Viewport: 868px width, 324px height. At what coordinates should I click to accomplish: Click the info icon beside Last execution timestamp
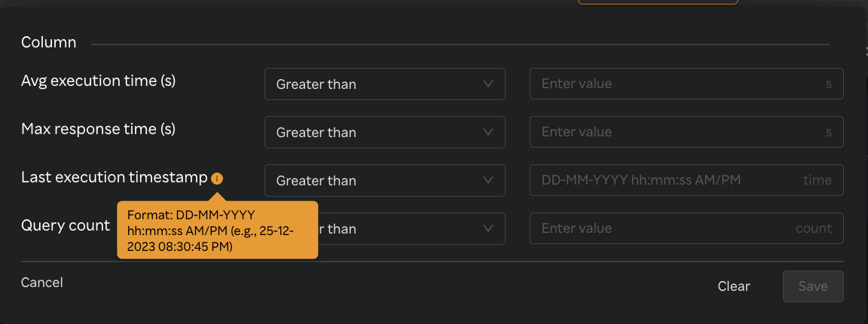217,179
